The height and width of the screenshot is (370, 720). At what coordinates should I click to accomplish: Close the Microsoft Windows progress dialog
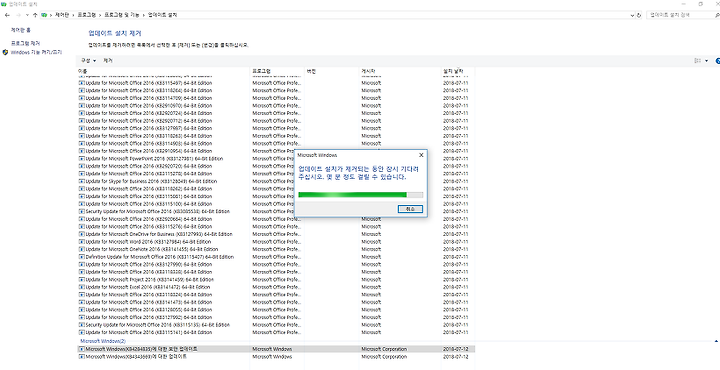(421, 155)
